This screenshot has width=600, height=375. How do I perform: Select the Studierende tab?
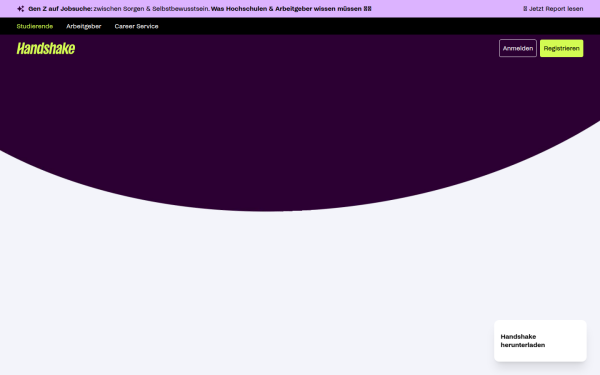[35, 26]
